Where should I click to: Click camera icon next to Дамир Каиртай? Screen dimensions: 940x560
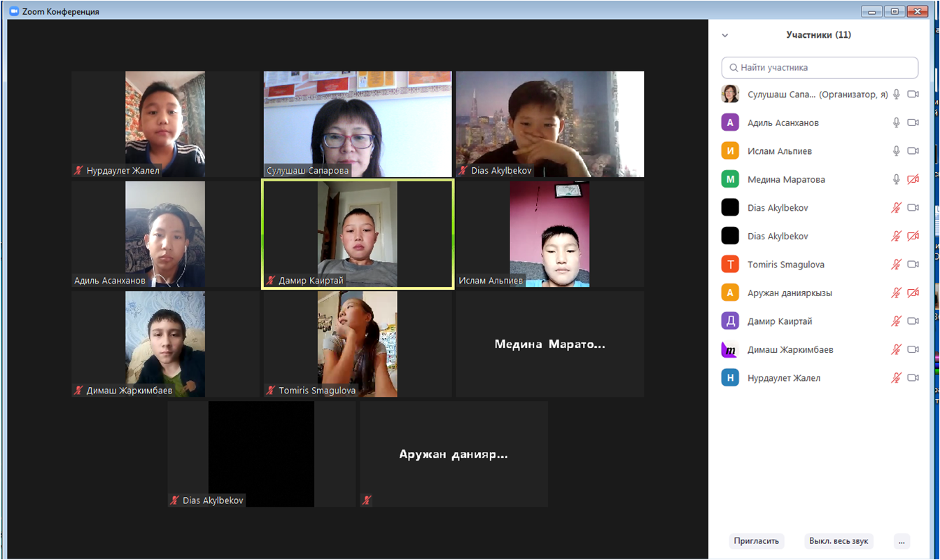[x=913, y=321]
